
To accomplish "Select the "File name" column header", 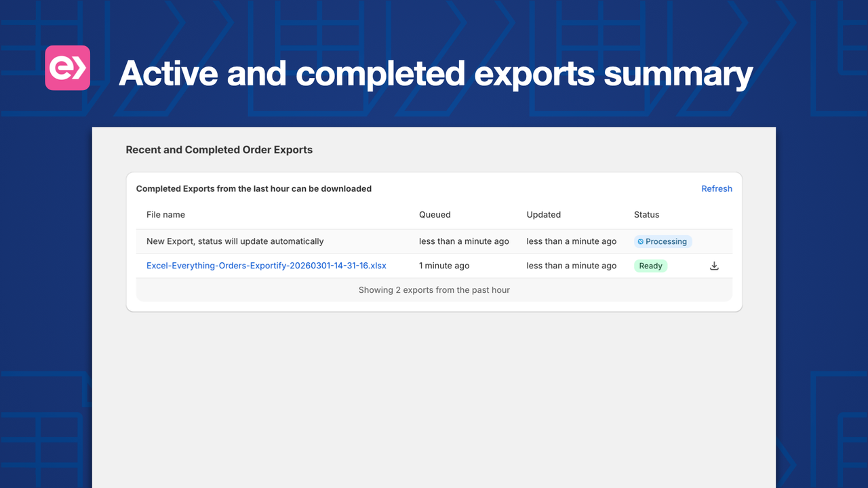I will tap(165, 214).
